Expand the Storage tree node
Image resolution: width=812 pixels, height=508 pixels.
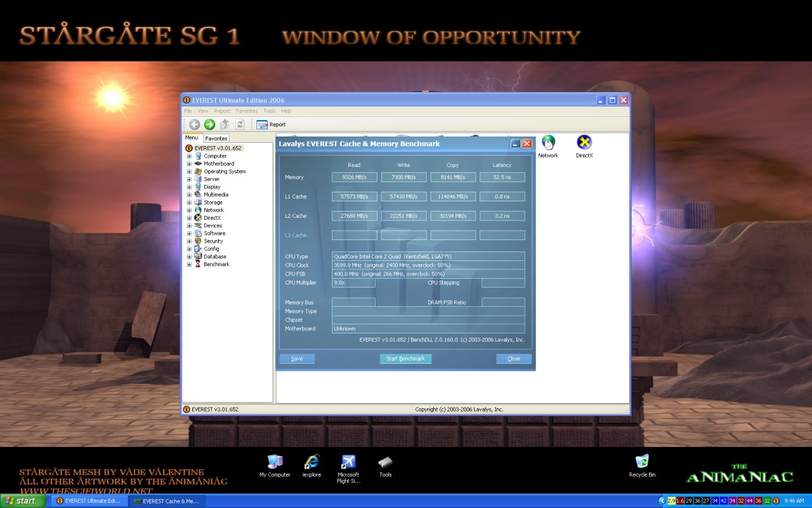(x=189, y=203)
